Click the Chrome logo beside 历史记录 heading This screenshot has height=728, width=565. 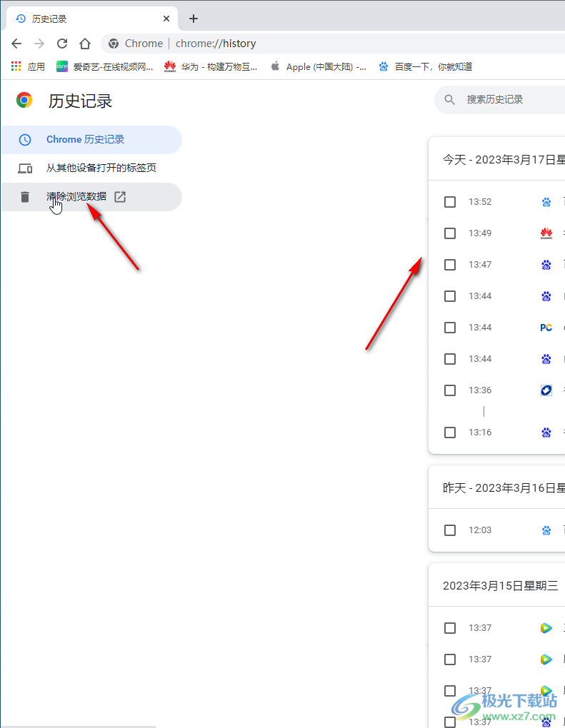[24, 101]
